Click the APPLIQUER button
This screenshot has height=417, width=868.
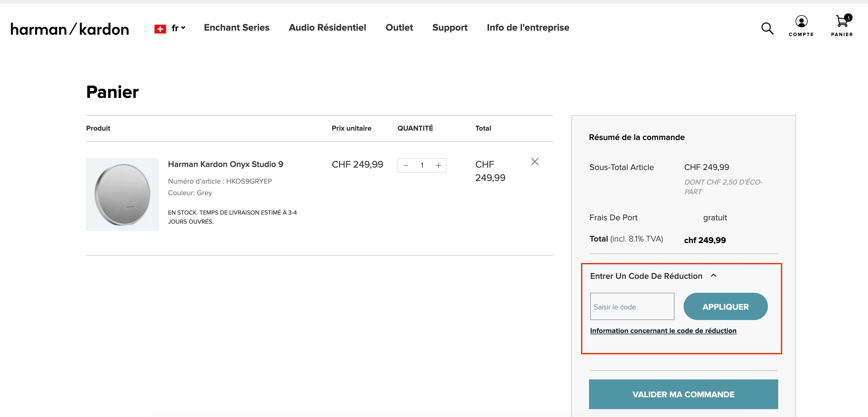[725, 306]
